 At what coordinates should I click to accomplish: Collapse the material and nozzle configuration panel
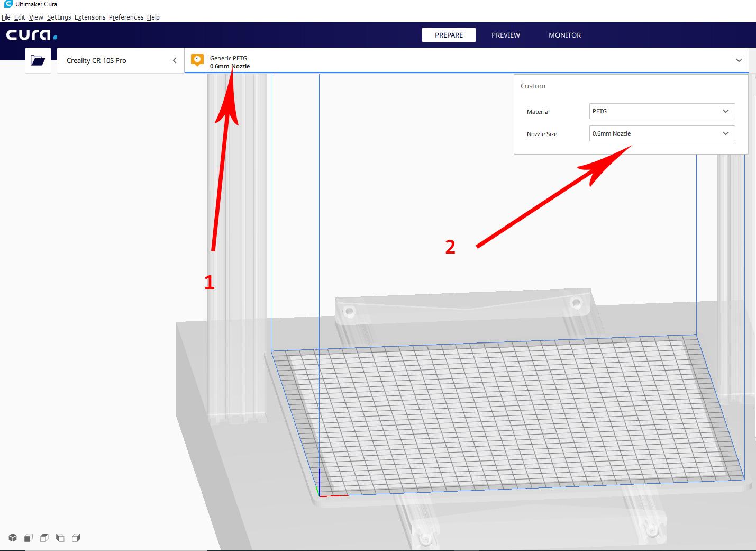tap(739, 60)
